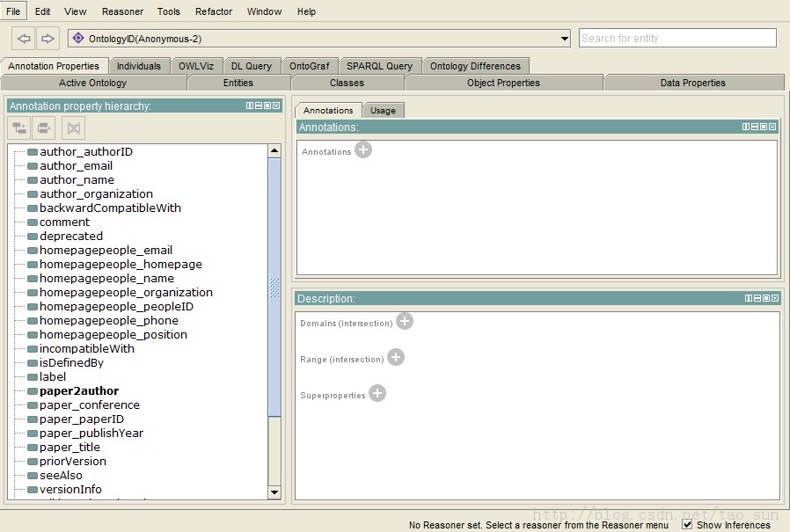Add a sibling property using hierarchy toolbar icon
The image size is (790, 532).
coord(44,128)
